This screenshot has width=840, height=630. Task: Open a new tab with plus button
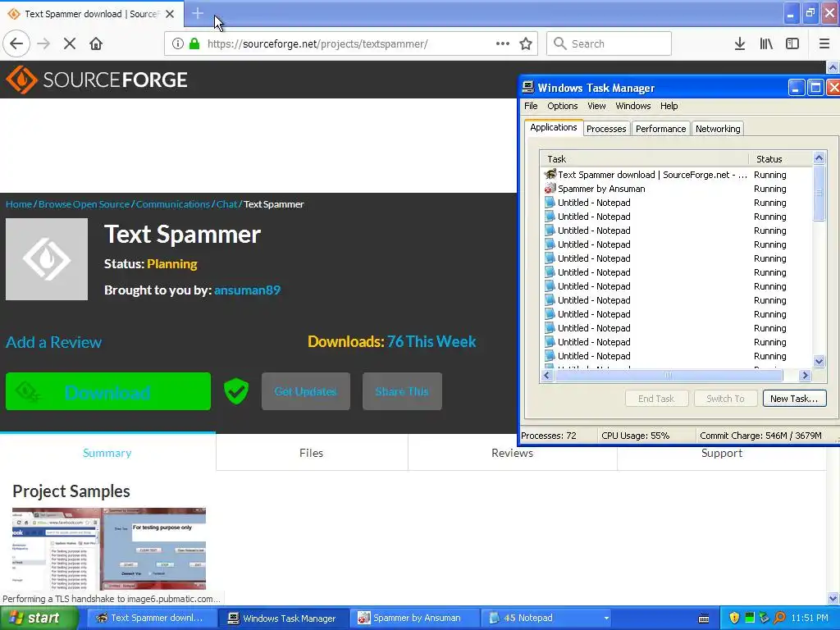click(x=198, y=13)
